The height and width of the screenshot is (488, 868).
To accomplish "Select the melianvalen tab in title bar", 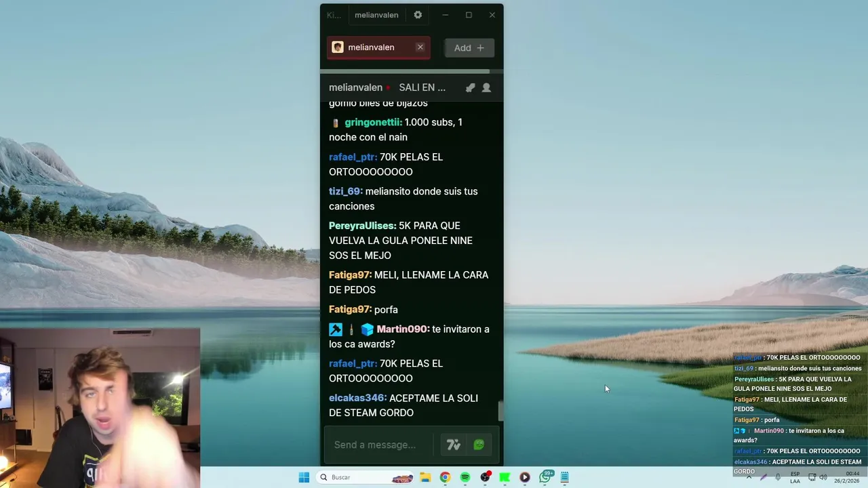I will click(376, 15).
